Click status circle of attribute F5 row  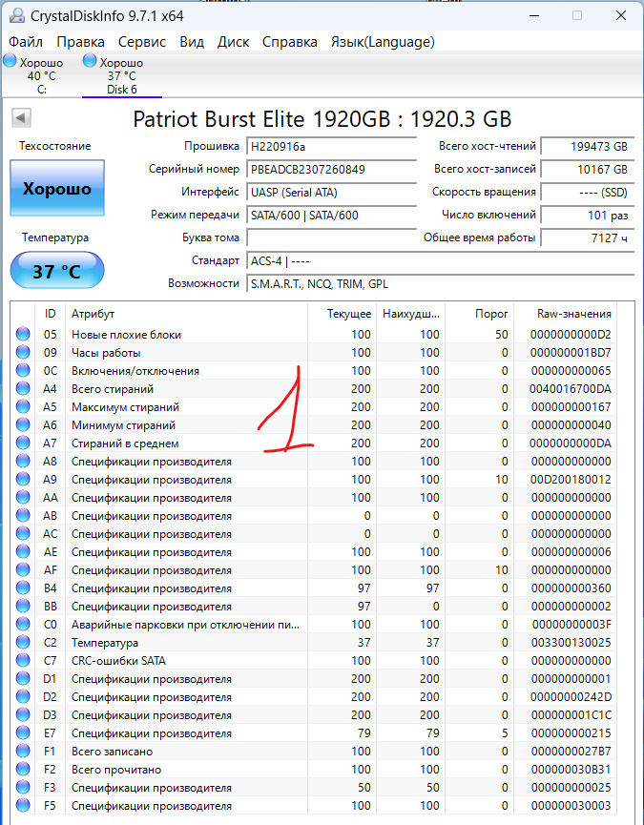pyautogui.click(x=23, y=806)
